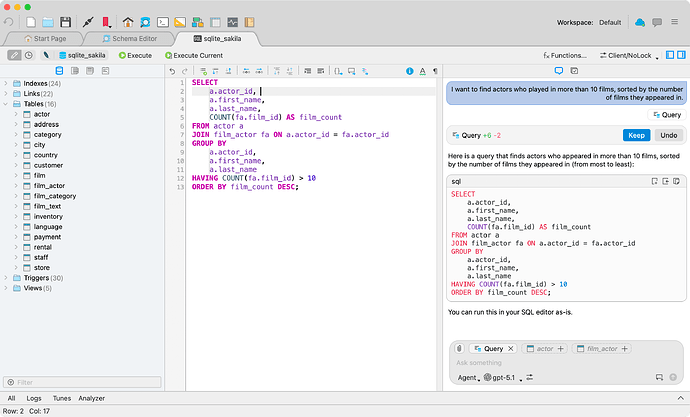Open the diagram blocks icon
The image size is (690, 417).
click(198, 22)
